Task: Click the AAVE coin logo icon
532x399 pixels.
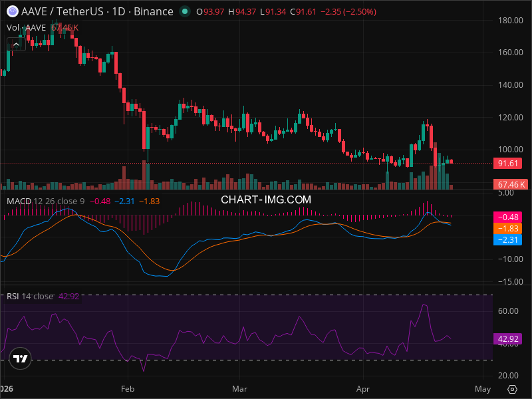Action: (x=13, y=11)
